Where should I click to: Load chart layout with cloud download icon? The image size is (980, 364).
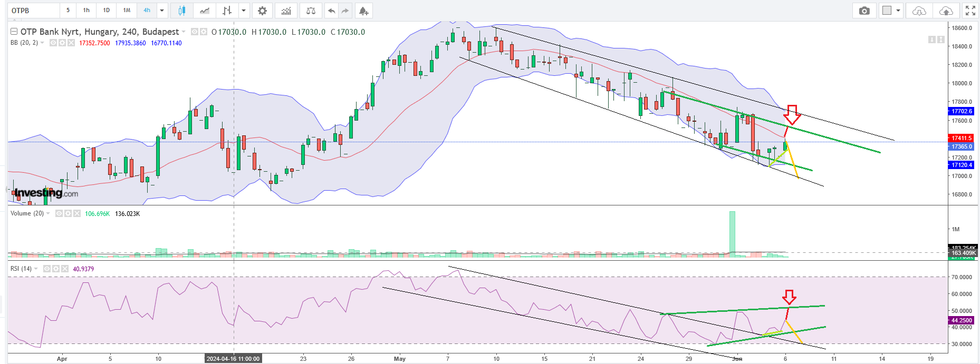(919, 11)
